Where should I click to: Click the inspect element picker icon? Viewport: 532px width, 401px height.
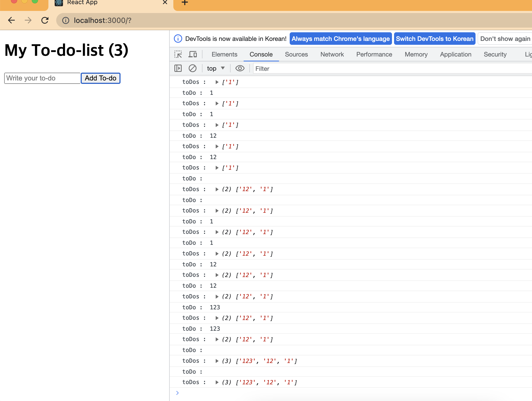(178, 54)
